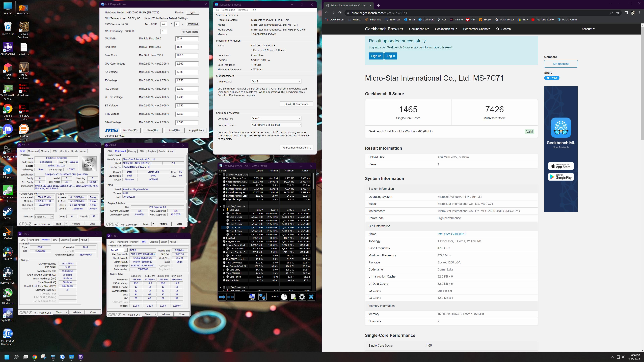Image resolution: width=644 pixels, height=362 pixels.
Task: Collapse System MSI MS-7C71 group in HWiNFO
Action: coord(220,175)
